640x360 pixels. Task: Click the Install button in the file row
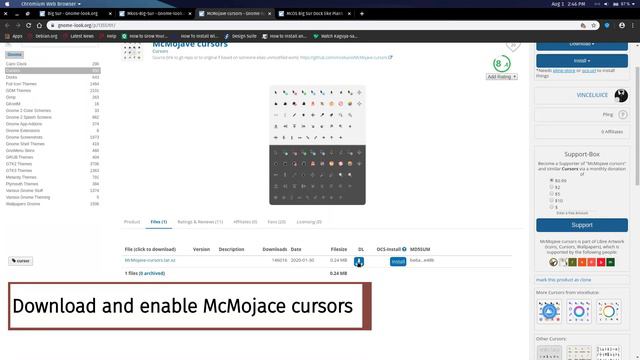coord(398,261)
